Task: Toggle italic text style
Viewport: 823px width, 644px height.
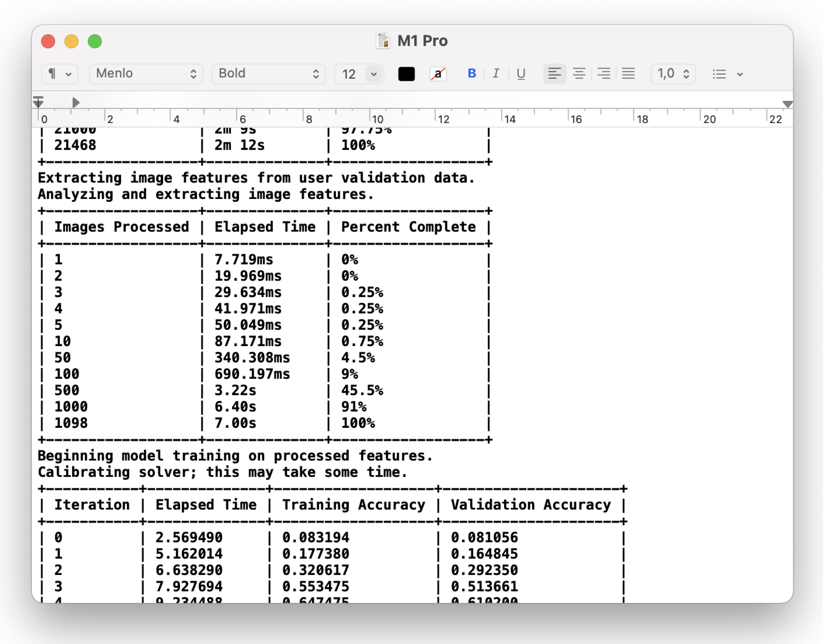Action: pyautogui.click(x=496, y=73)
